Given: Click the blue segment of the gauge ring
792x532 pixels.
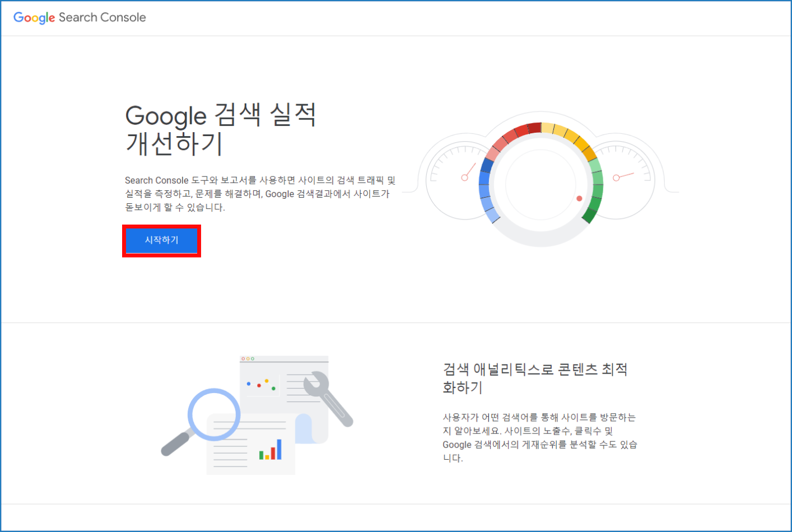Looking at the screenshot, I should [x=485, y=185].
